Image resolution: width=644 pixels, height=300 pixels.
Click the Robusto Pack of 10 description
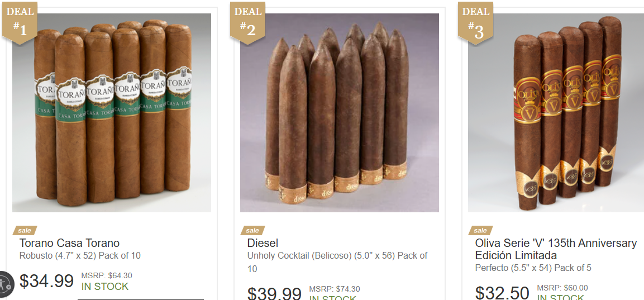[x=80, y=256]
